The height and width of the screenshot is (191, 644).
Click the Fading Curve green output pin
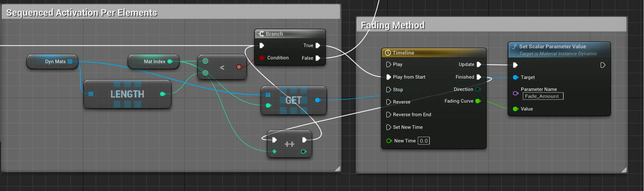click(478, 101)
